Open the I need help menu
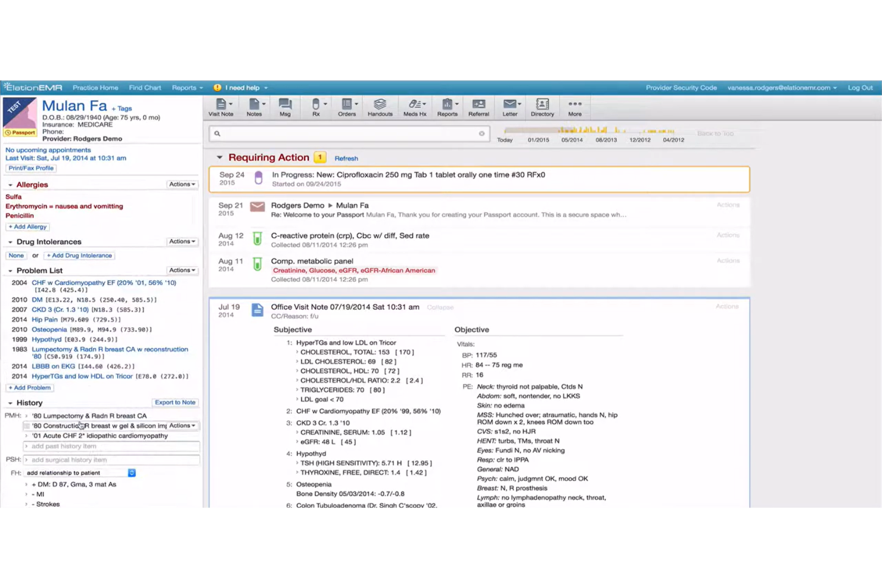Screen dimensions: 882x588 [246, 88]
